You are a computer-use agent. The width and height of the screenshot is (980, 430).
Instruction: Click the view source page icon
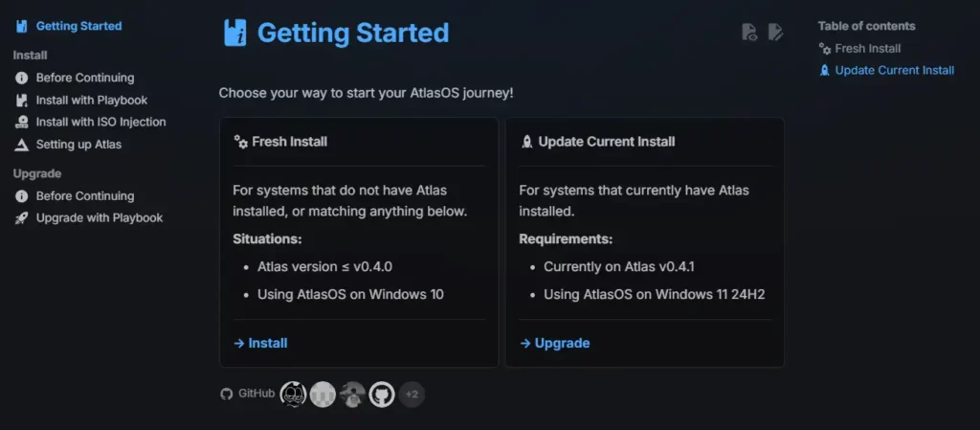tap(750, 33)
